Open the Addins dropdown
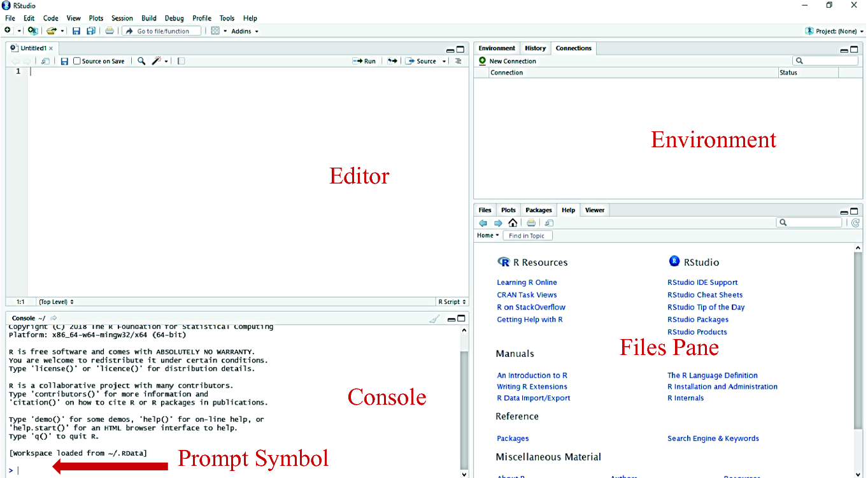This screenshot has width=868, height=478. point(245,31)
